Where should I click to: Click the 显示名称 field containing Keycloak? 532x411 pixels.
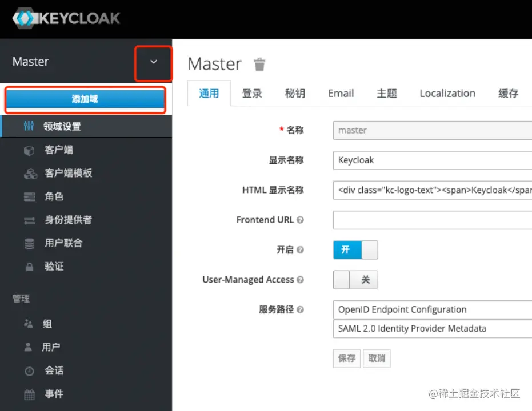(x=433, y=160)
